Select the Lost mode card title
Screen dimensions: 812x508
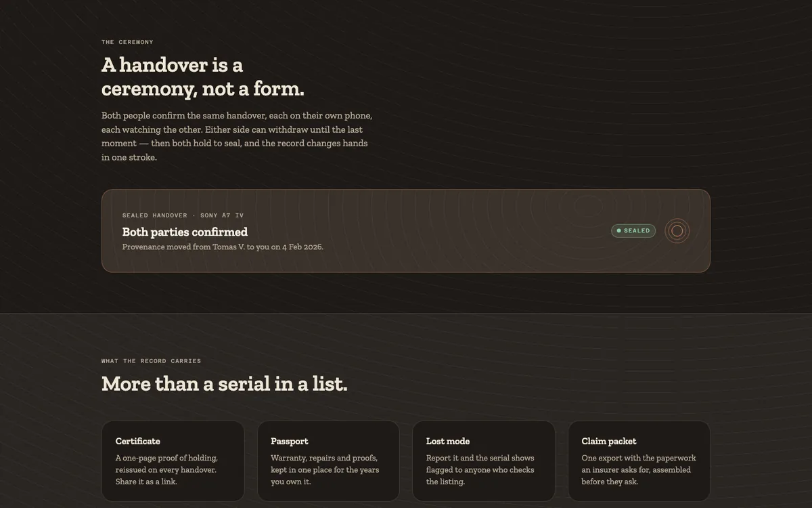(448, 441)
